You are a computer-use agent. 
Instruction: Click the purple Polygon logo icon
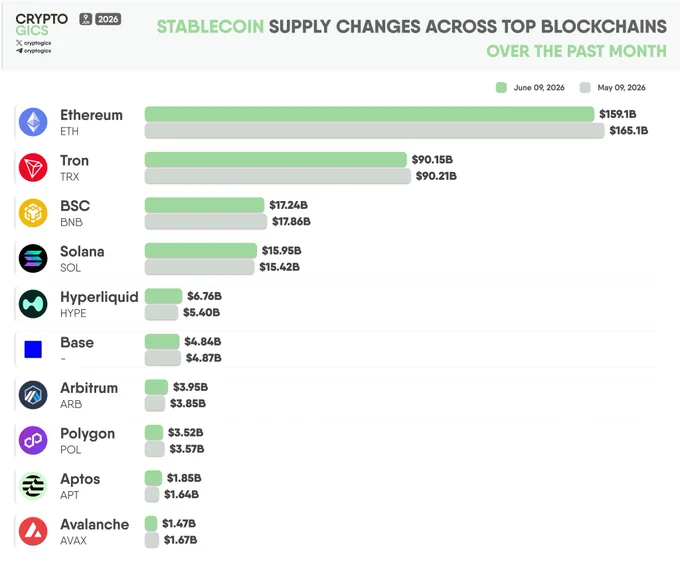pyautogui.click(x=33, y=441)
